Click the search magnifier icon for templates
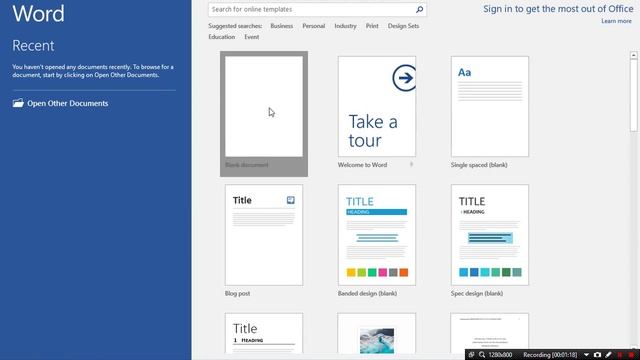 [419, 9]
